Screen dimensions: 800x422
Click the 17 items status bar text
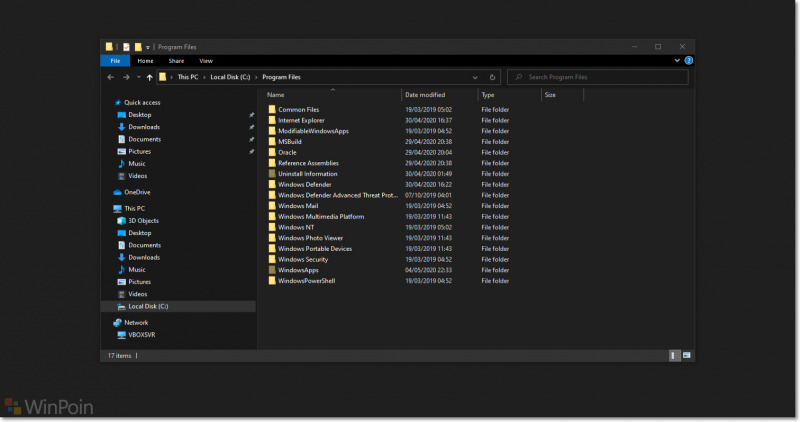click(x=119, y=356)
